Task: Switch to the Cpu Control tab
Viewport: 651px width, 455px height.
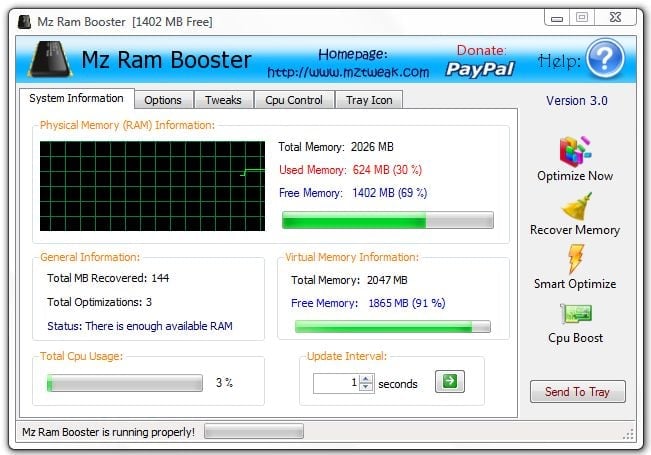Action: (294, 100)
